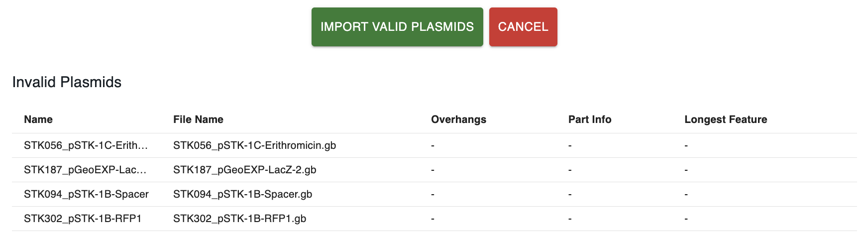This screenshot has width=868, height=236.
Task: Click the Import Valid Plasmids button
Action: (x=397, y=27)
